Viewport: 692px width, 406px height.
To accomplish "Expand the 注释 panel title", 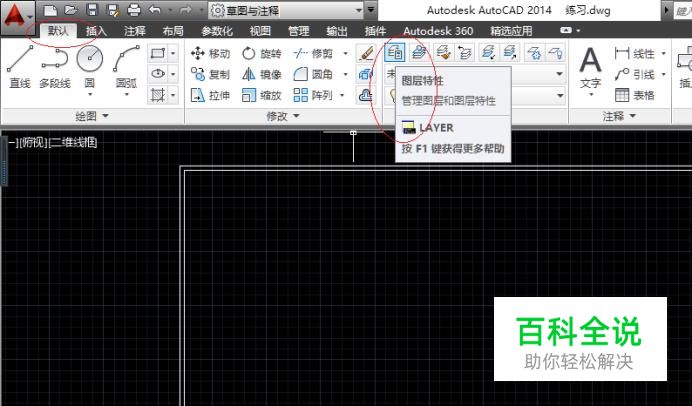I will click(x=619, y=116).
